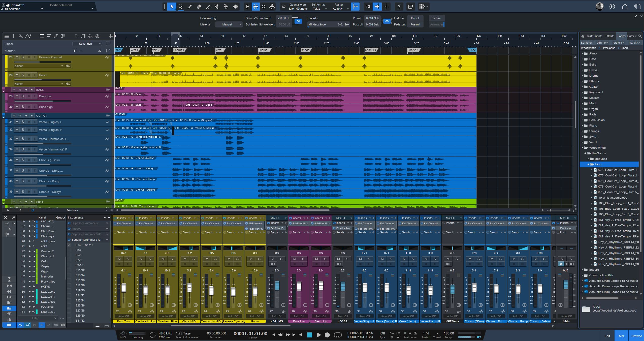Adjust Bass low track volume slider

click(x=42, y=101)
